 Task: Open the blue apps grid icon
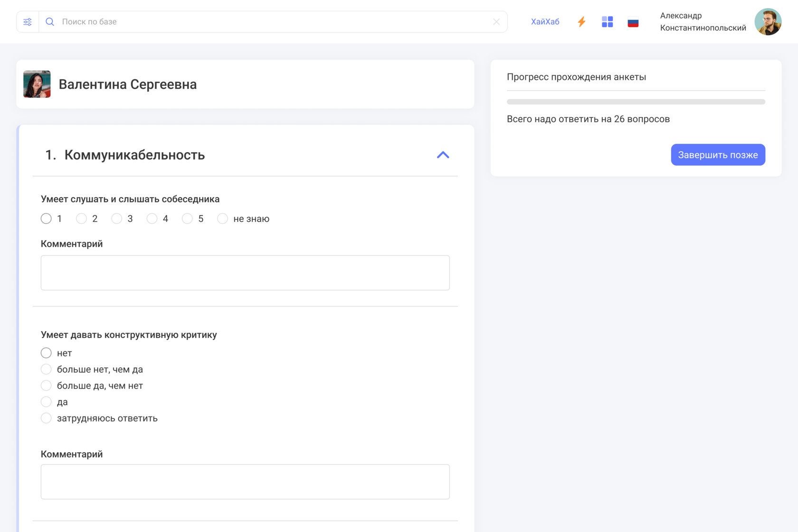[x=607, y=22]
